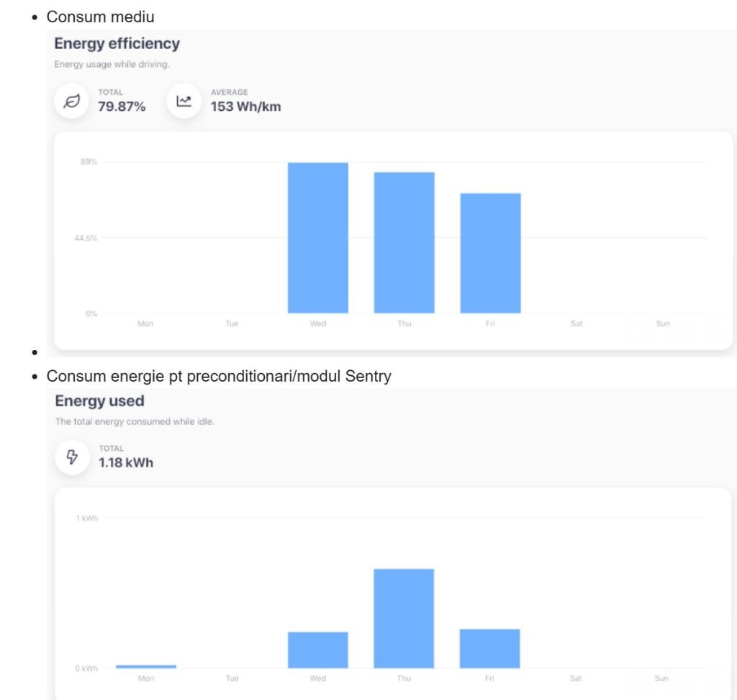Select Thursday bar in Energy efficiency chart
Screen dimensions: 737x700
click(404, 243)
